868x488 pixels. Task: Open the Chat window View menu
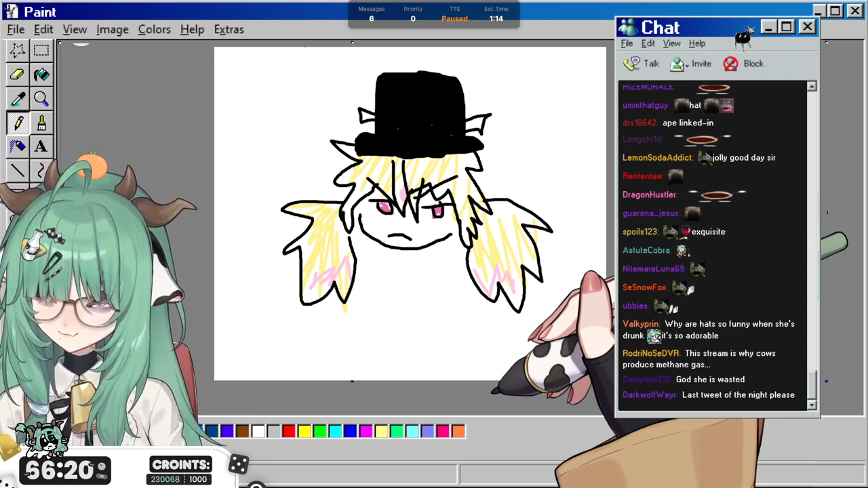[671, 43]
